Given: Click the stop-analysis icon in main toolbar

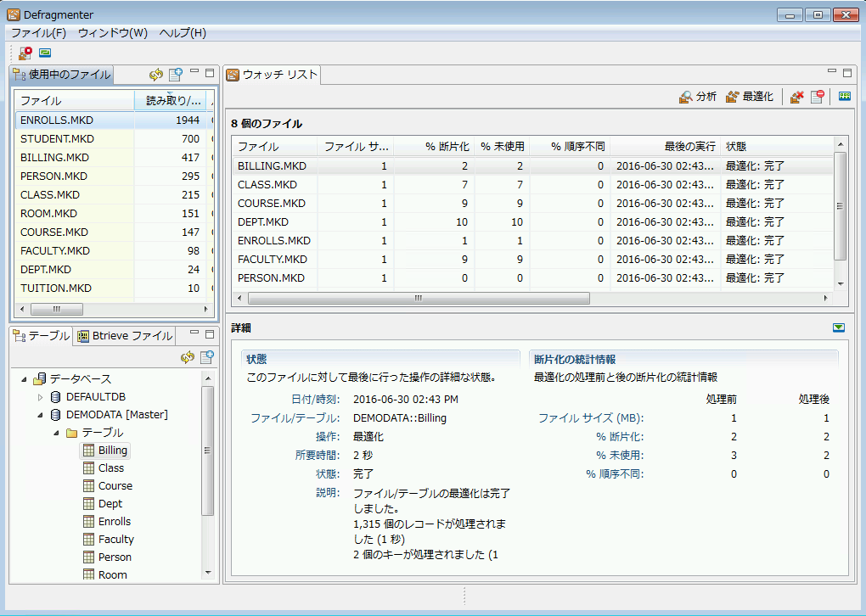Looking at the screenshot, I should pyautogui.click(x=25, y=53).
